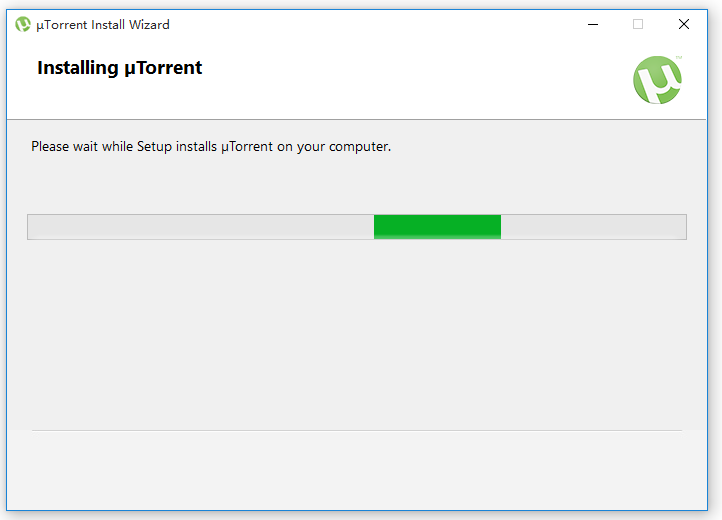Close the µTorrent Install Wizard
Viewport: 722px width, 520px height.
(x=684, y=24)
